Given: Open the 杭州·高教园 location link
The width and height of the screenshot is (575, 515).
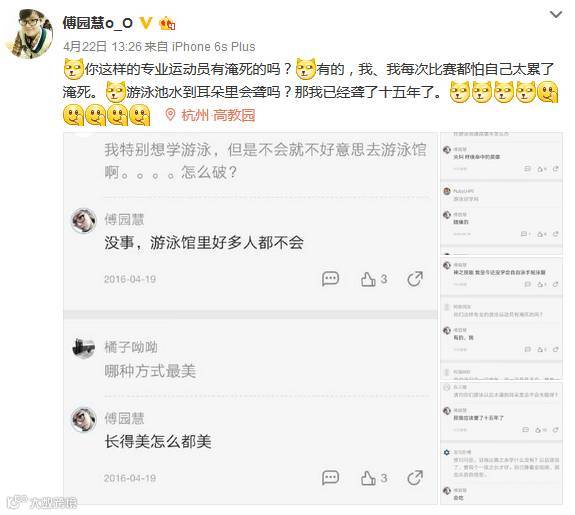Looking at the screenshot, I should click(x=218, y=115).
